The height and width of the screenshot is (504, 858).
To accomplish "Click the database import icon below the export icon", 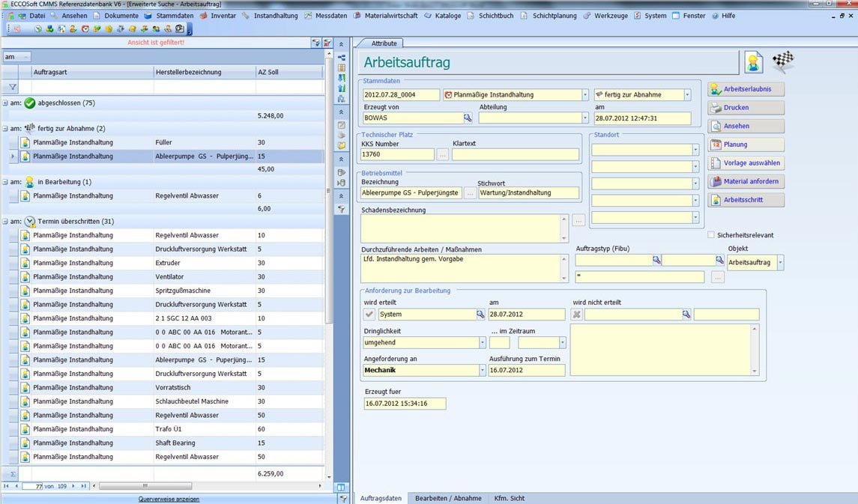I will [342, 183].
